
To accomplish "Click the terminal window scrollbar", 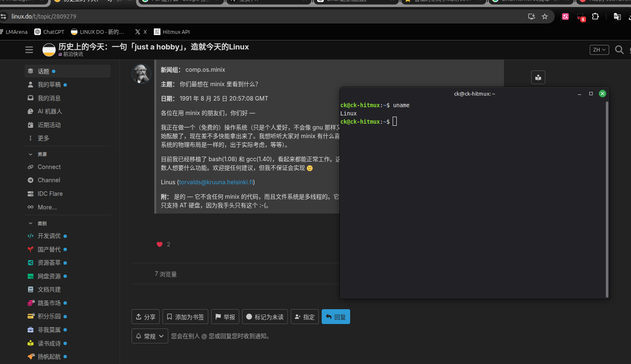I will (x=607, y=199).
